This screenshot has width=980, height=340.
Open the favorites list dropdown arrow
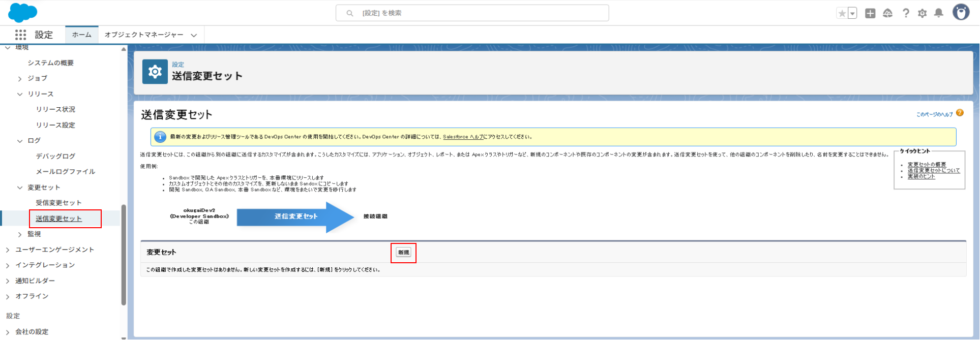tap(852, 13)
